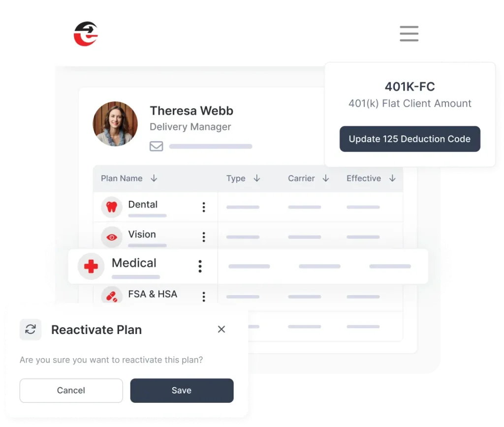Open the Medical row three-dot menu

(x=200, y=266)
